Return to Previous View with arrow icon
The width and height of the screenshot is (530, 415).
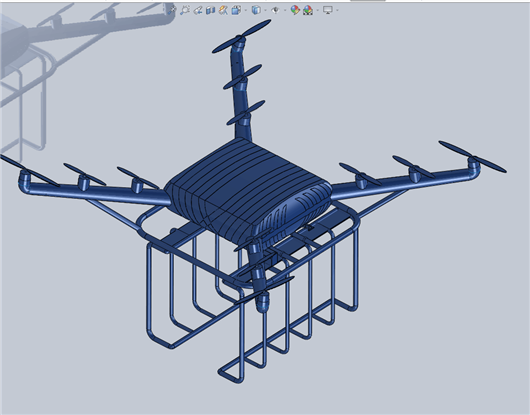[x=198, y=10]
